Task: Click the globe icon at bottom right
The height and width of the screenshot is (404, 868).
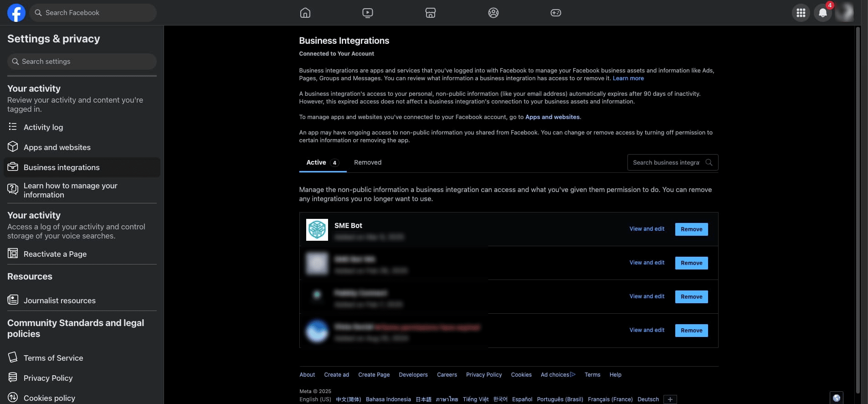Action: 837,398
